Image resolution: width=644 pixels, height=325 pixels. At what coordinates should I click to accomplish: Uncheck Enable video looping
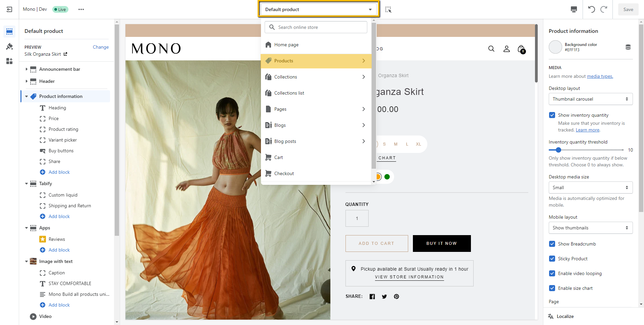point(552,273)
